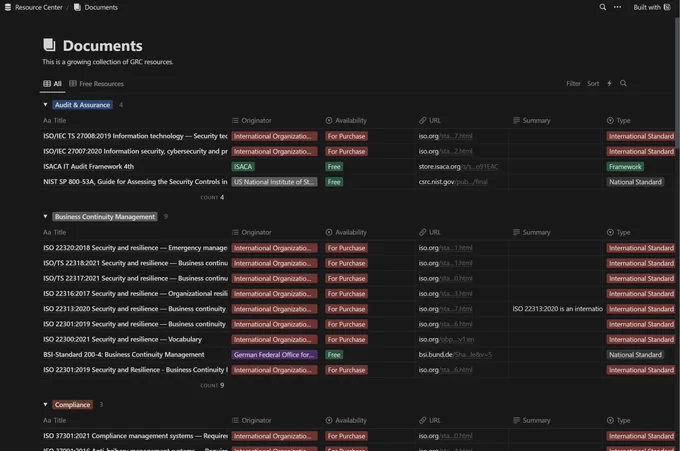This screenshot has width=680, height=451.
Task: Open Originator column header in Audit & Assurance
Action: point(252,121)
